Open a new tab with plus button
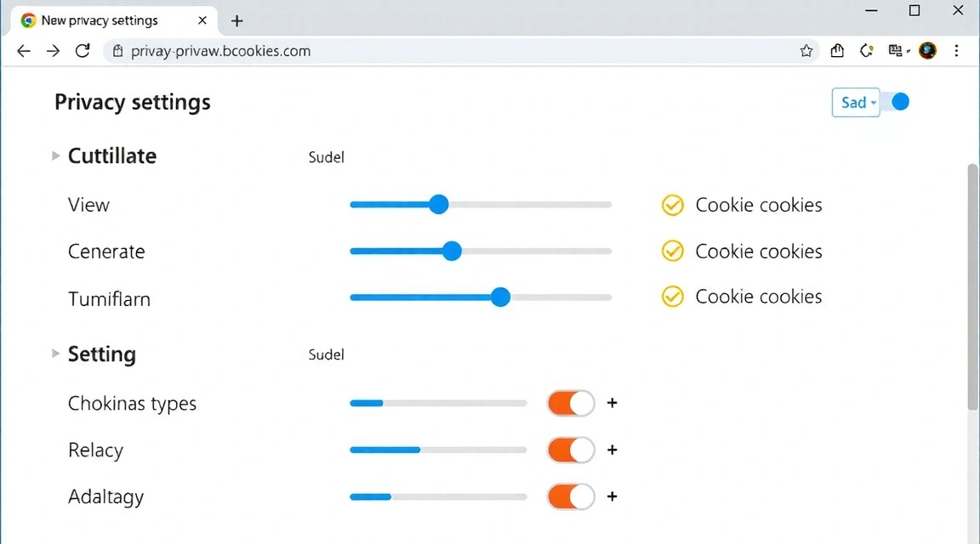This screenshot has height=544, width=980. click(x=237, y=20)
